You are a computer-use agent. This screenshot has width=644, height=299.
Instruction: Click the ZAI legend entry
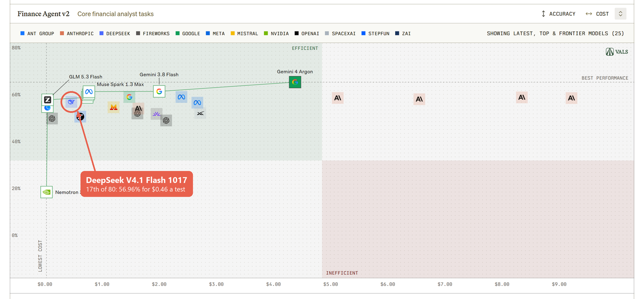pos(403,33)
